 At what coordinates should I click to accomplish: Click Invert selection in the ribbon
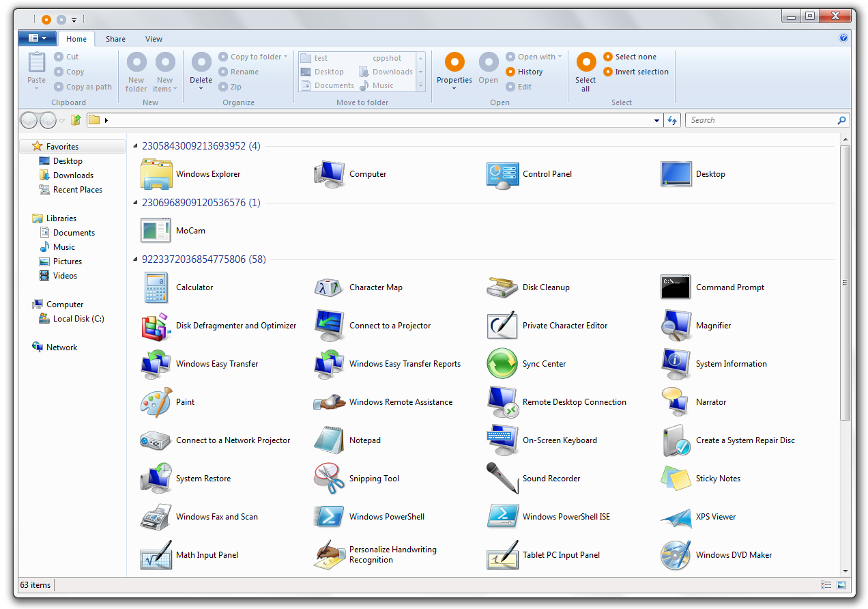[636, 72]
